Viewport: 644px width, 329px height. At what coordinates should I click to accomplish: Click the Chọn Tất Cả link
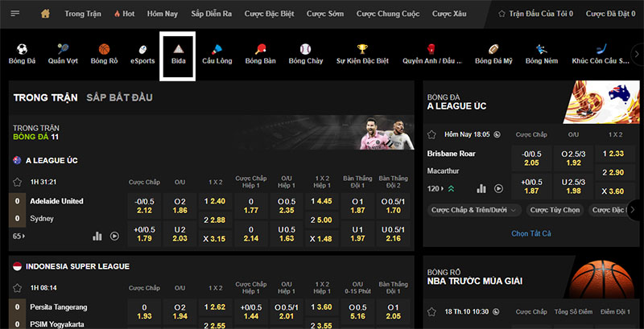click(x=530, y=233)
